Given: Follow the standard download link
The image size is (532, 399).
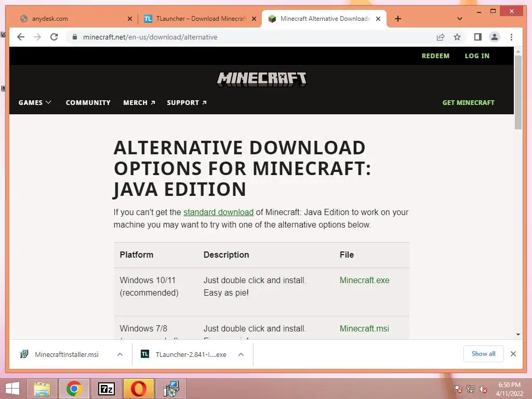Looking at the screenshot, I should coord(219,212).
